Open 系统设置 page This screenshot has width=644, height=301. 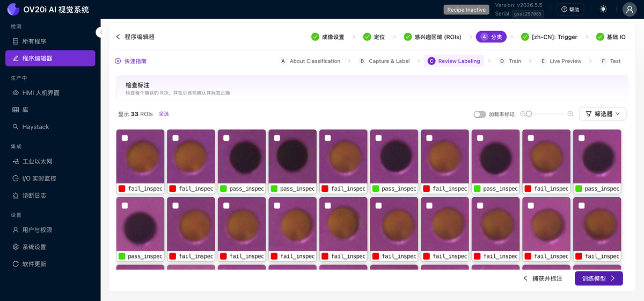tap(50, 247)
